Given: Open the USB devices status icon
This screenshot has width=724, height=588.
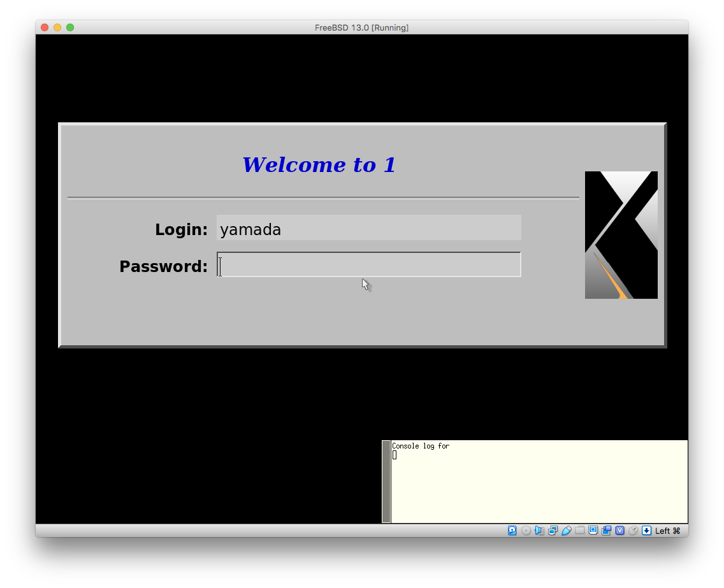Looking at the screenshot, I should (x=566, y=531).
